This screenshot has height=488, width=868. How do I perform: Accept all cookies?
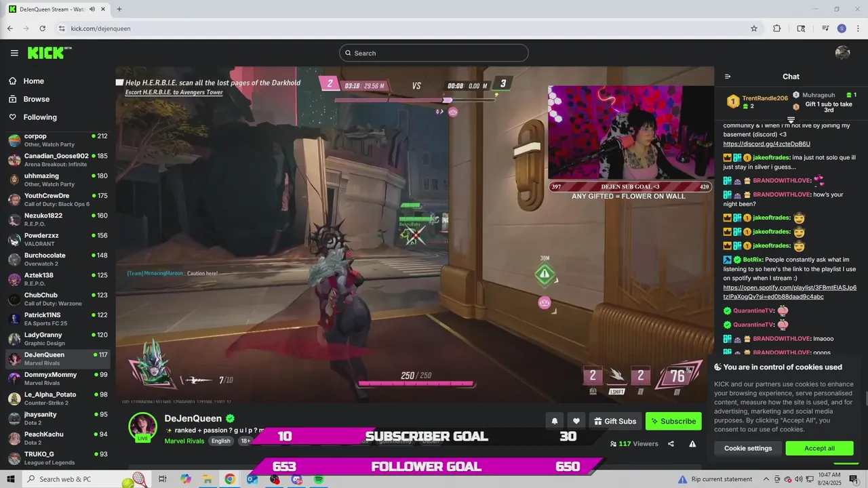pos(819,448)
